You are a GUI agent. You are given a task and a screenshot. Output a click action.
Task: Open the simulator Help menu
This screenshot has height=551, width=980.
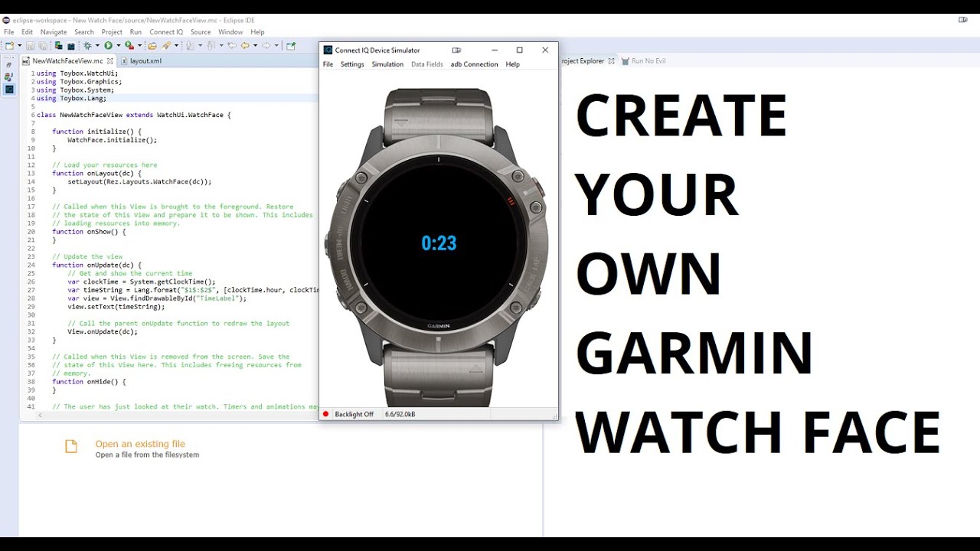(x=513, y=64)
